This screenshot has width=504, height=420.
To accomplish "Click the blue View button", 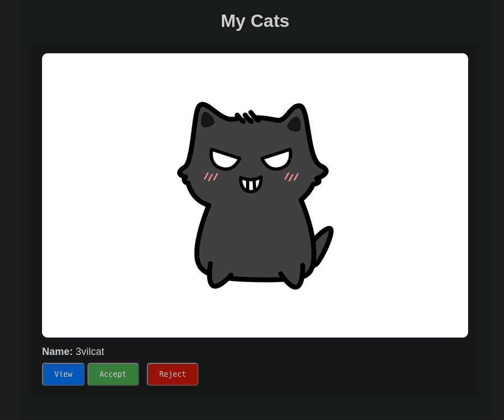I will (63, 374).
